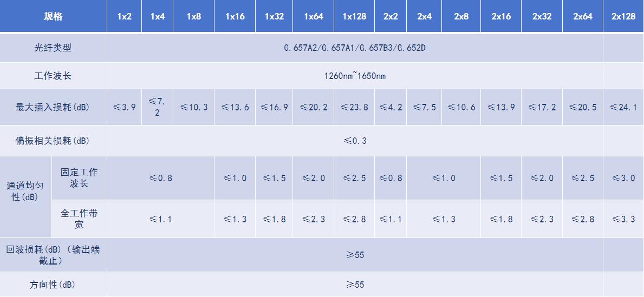Viewport: 644px width, 297px height.
Task: Select the 最大插入损耗(dB) row label
Action: click(53, 107)
